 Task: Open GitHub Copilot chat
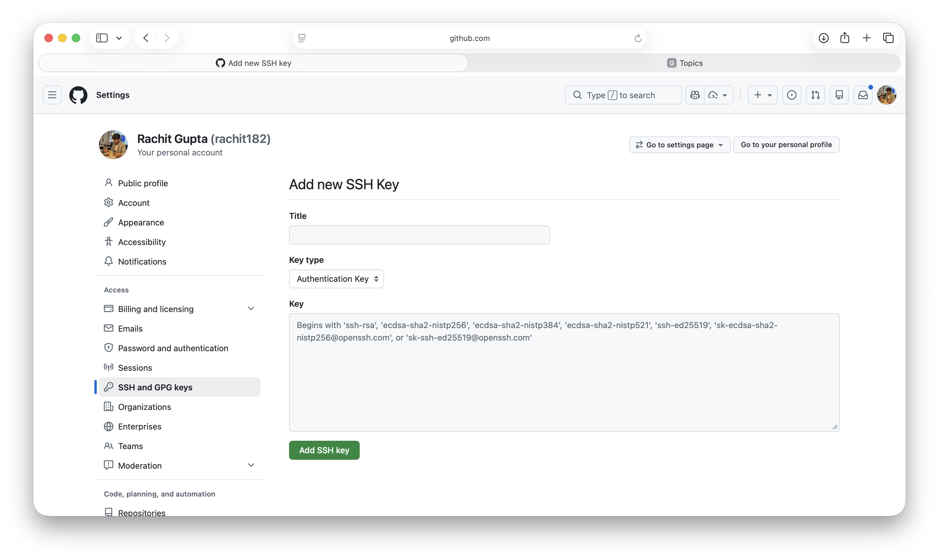click(695, 95)
